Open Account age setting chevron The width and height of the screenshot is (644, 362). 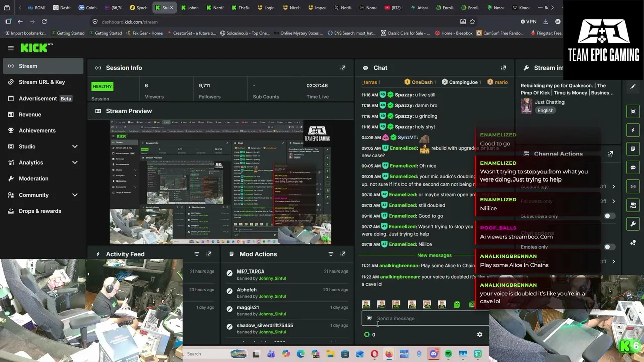click(613, 187)
